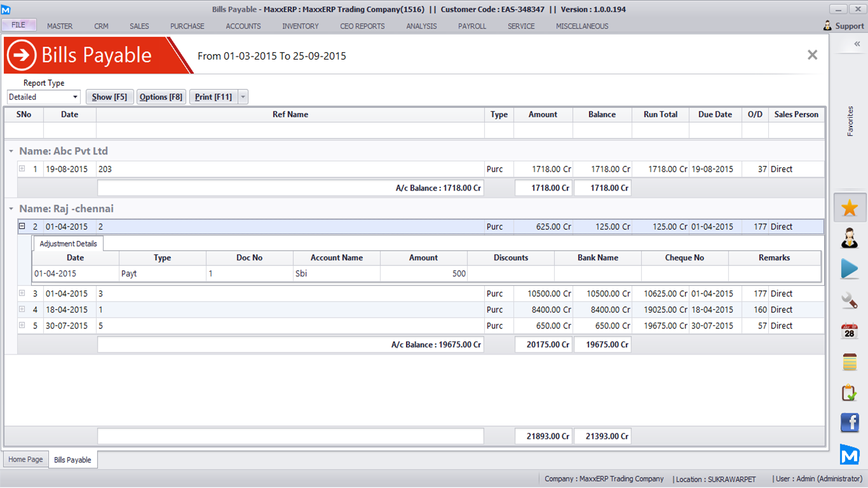
Task: Open the user profile icon in sidebar
Action: (x=850, y=238)
